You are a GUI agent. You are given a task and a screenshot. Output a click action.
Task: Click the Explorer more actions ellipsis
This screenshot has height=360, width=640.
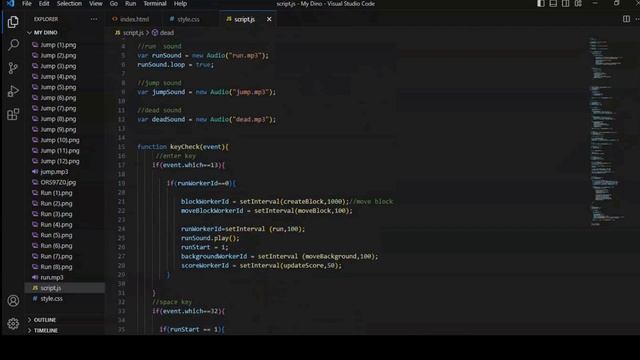pos(94,19)
